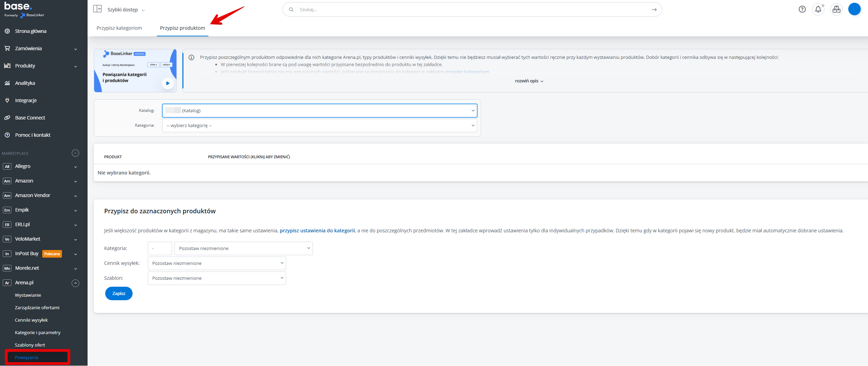Open the blue user avatar menu

[x=854, y=9]
